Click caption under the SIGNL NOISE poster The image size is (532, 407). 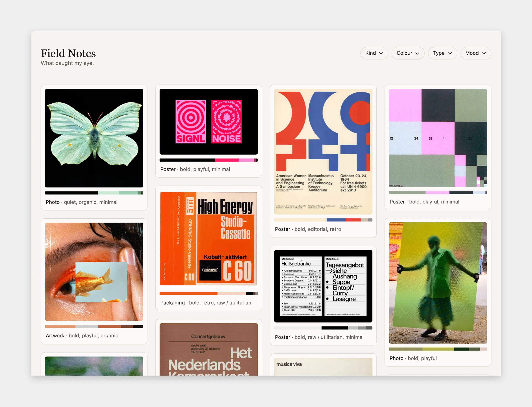[x=195, y=169]
